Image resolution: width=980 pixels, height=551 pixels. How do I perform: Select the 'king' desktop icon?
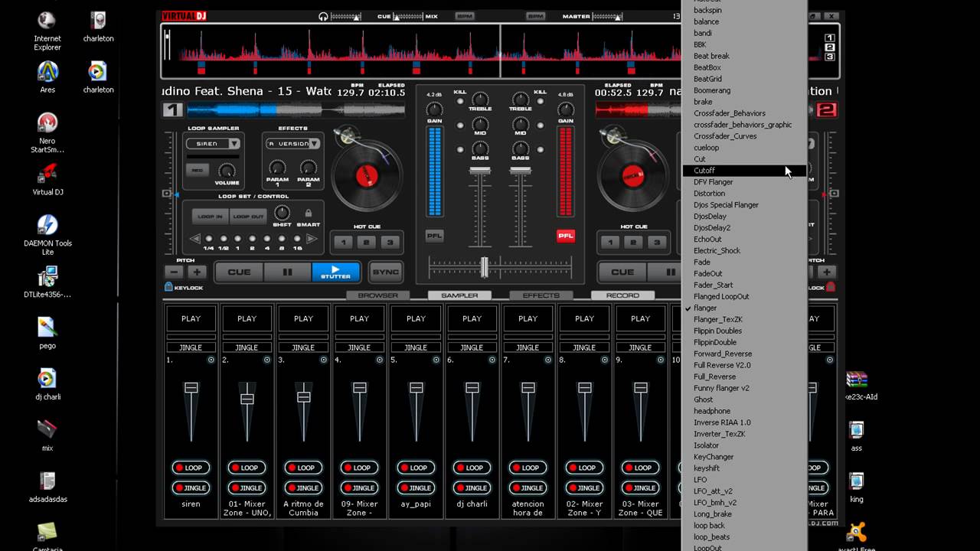click(x=857, y=487)
